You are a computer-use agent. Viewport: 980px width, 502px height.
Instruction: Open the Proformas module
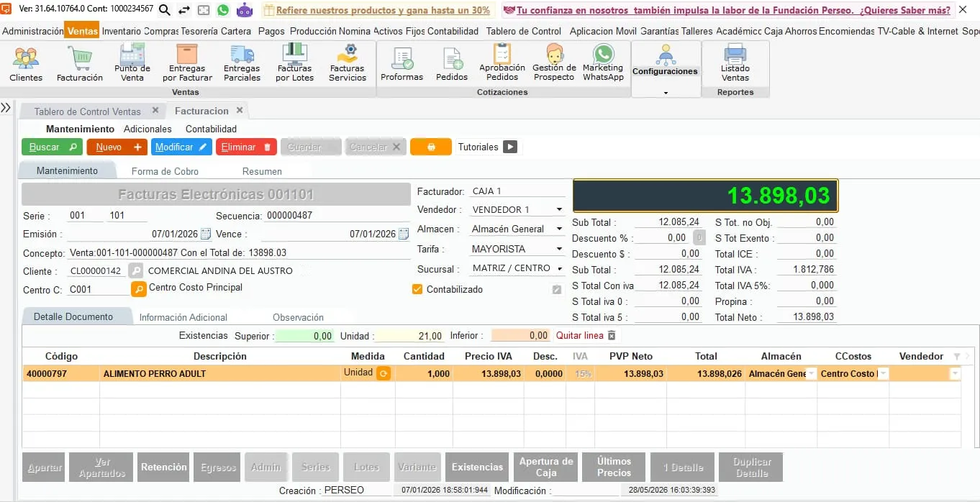pyautogui.click(x=401, y=63)
